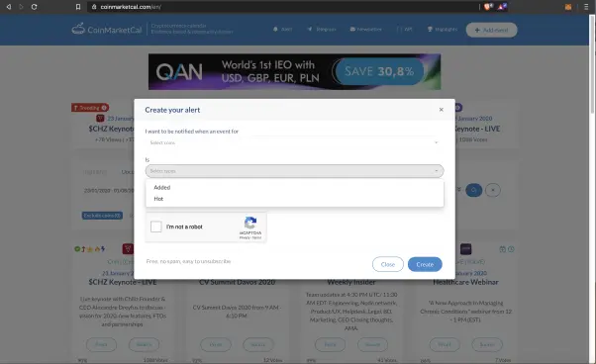The image size is (596, 364).
Task: Click the Brave rewards triangle icon
Action: [x=502, y=7]
